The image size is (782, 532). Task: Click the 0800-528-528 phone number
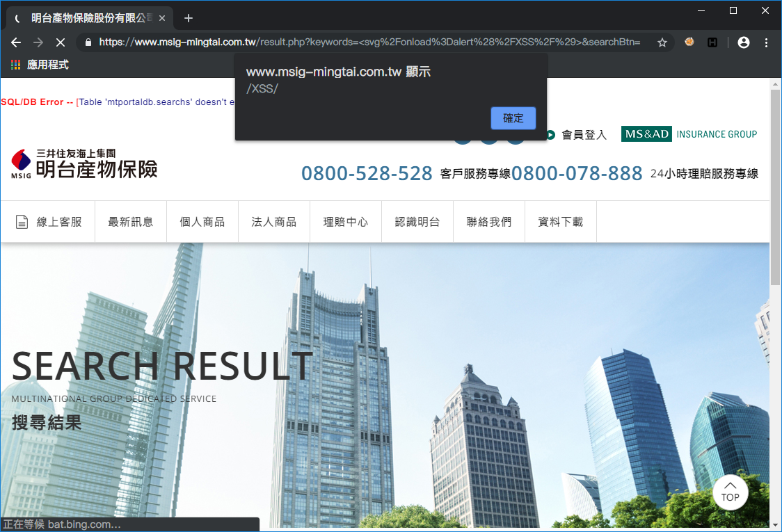367,174
